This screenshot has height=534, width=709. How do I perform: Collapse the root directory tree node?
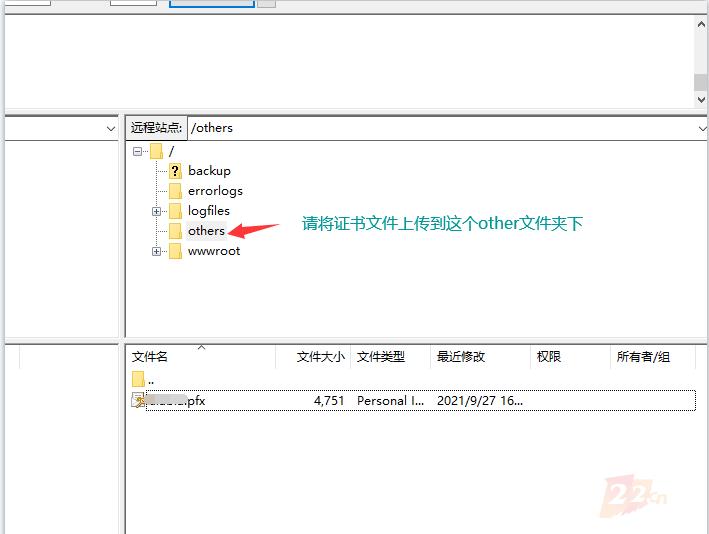(x=137, y=151)
